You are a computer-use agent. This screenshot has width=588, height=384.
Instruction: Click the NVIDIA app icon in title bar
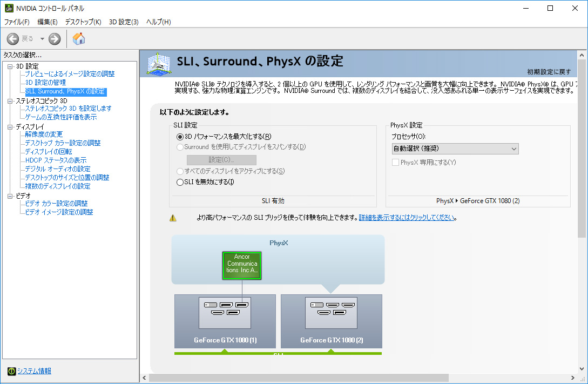[9, 8]
